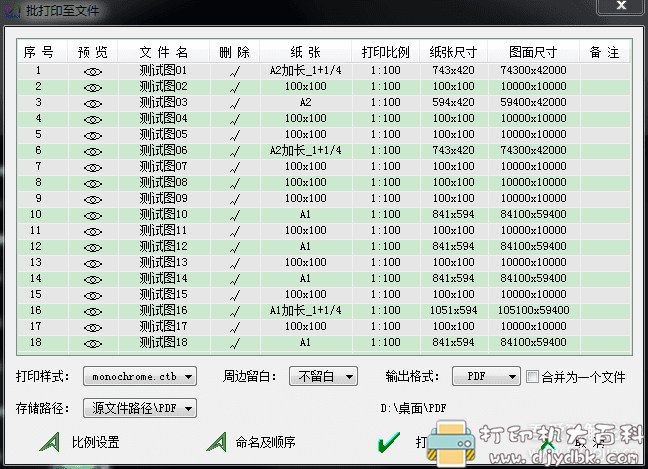The width and height of the screenshot is (648, 469).
Task: Click the 图面尺寸 column header
Action: (533, 52)
